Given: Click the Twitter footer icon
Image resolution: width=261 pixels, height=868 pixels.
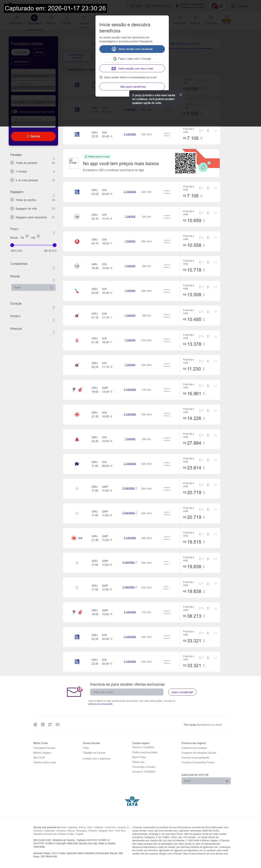Looking at the screenshot, I should [x=50, y=724].
